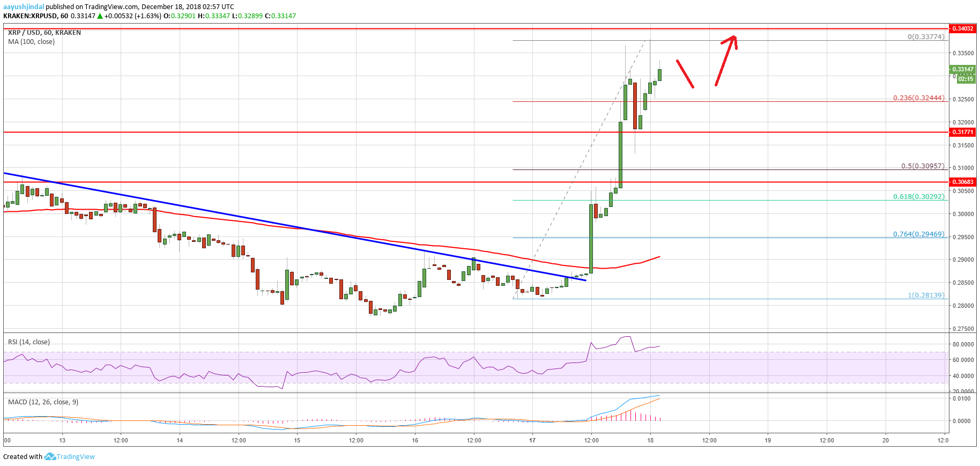Click date 14 on the time axis
The image size is (980, 466).
(x=180, y=440)
